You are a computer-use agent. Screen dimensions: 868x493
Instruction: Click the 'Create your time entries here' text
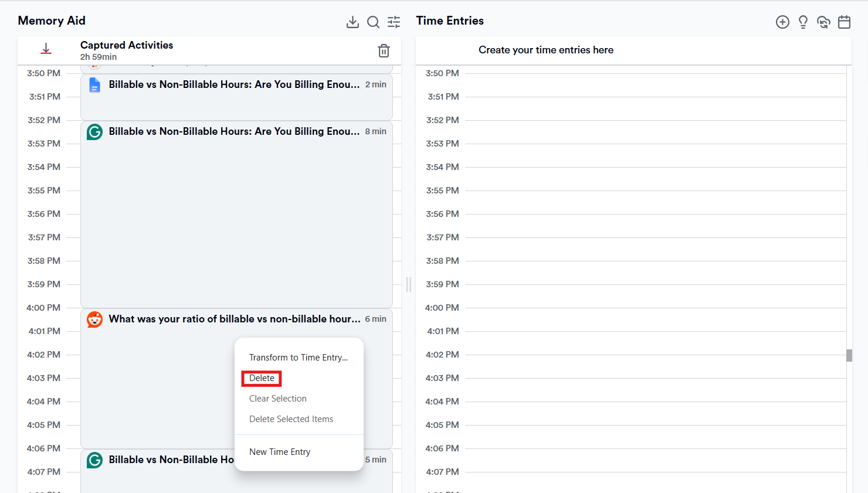(546, 50)
